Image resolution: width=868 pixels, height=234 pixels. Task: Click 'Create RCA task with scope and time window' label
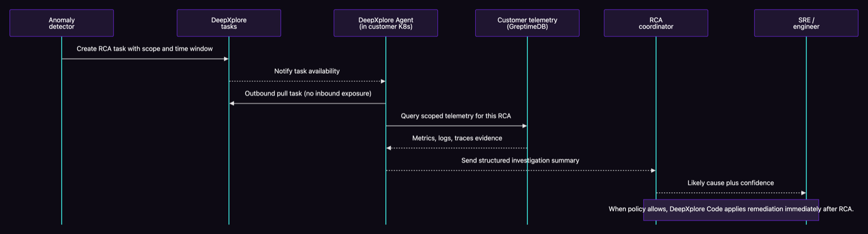145,49
